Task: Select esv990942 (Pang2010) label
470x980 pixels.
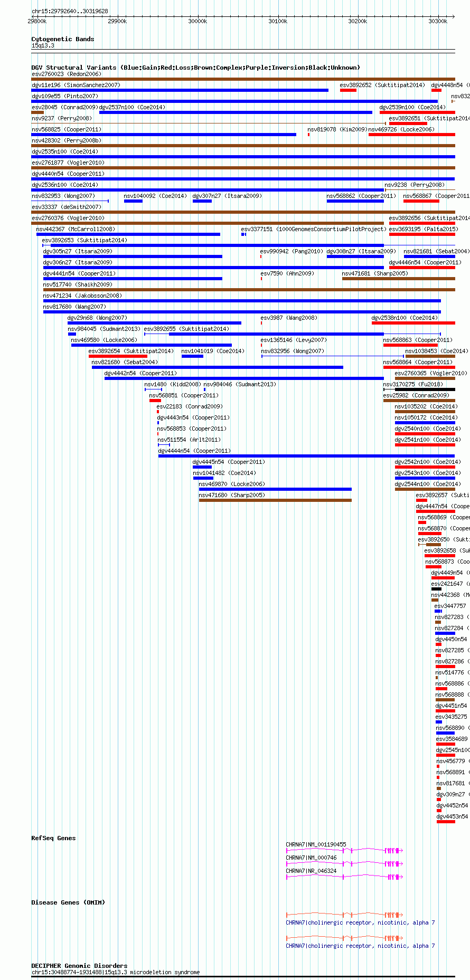Action: 292,251
